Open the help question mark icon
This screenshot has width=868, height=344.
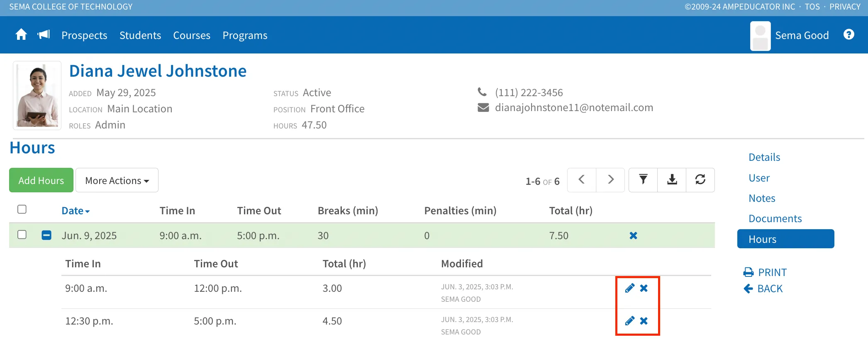849,35
